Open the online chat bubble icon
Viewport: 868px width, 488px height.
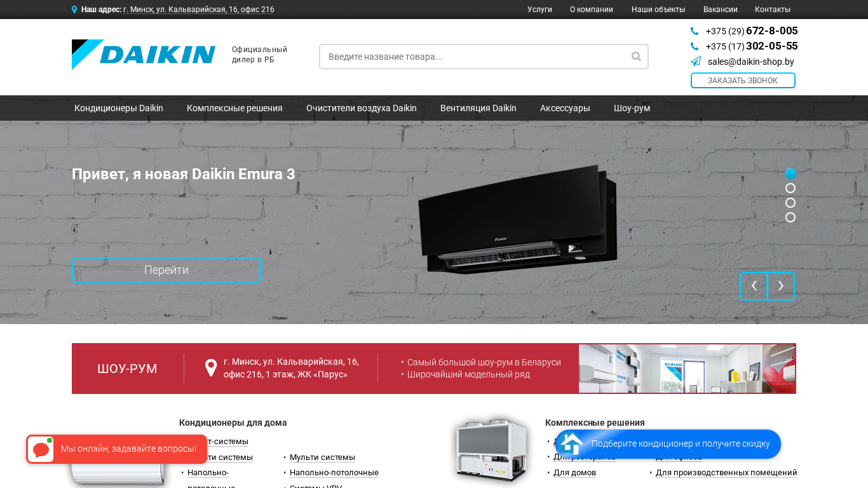[x=41, y=449]
